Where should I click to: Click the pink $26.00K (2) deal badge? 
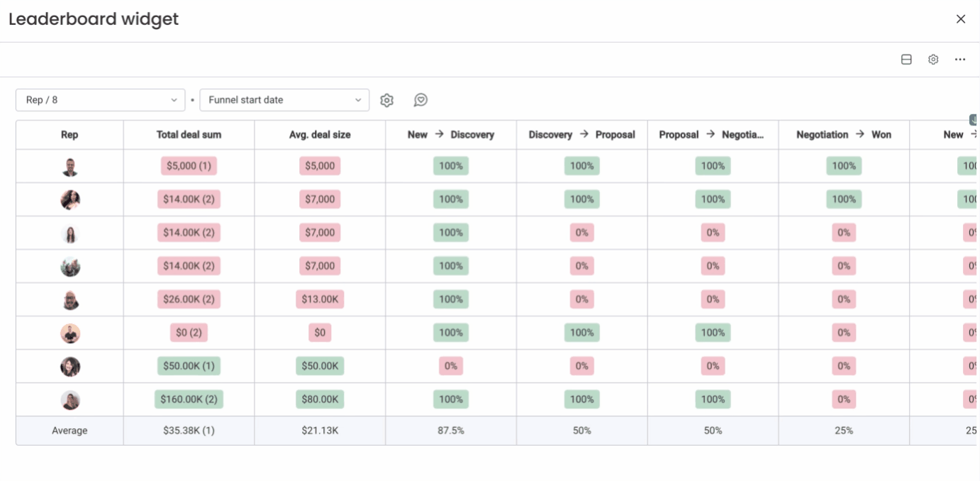coord(189,299)
